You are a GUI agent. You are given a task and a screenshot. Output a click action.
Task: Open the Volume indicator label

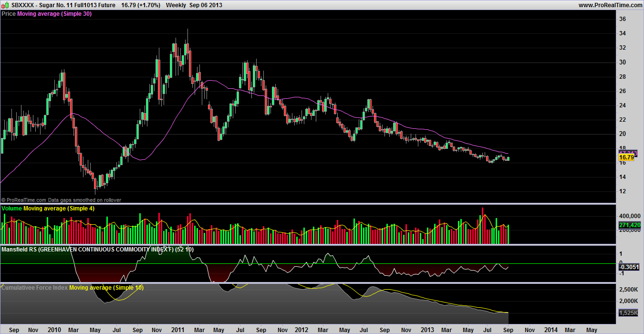pos(12,209)
